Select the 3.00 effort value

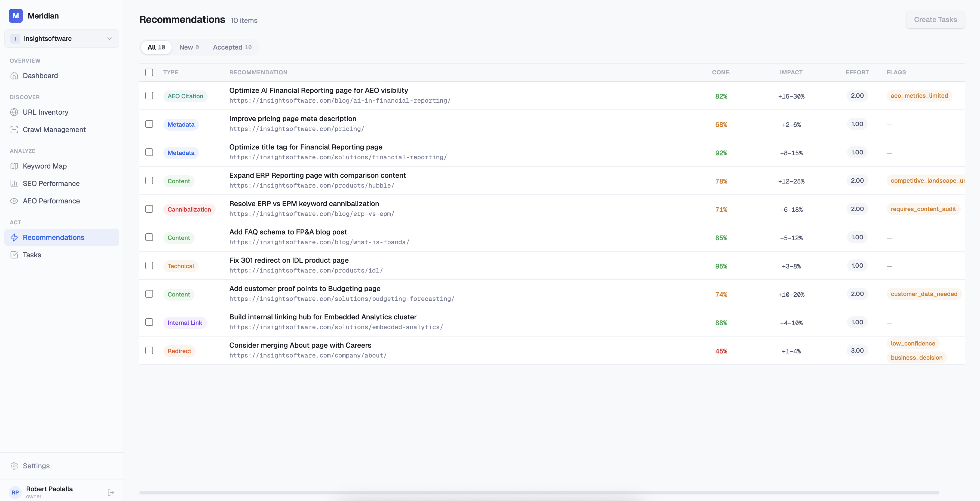click(857, 351)
